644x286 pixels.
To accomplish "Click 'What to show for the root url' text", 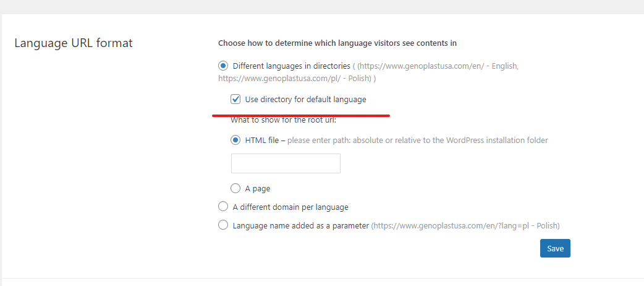I will (284, 120).
